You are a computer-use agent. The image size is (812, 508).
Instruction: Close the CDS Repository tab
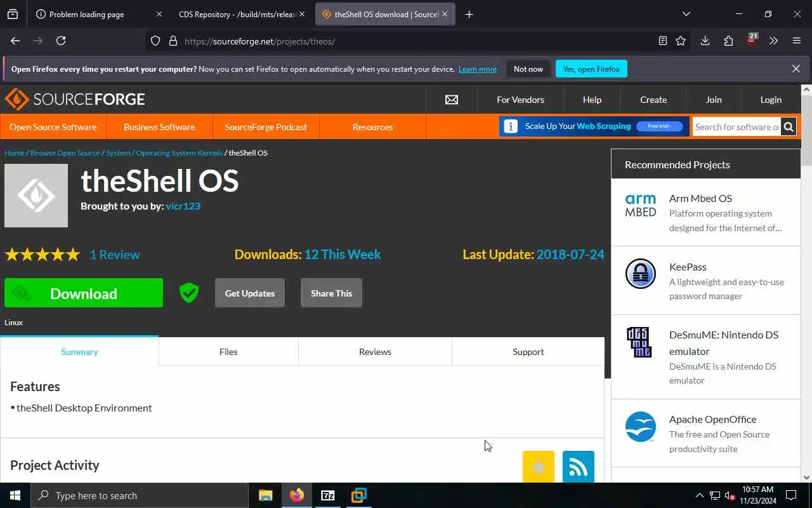(x=302, y=14)
